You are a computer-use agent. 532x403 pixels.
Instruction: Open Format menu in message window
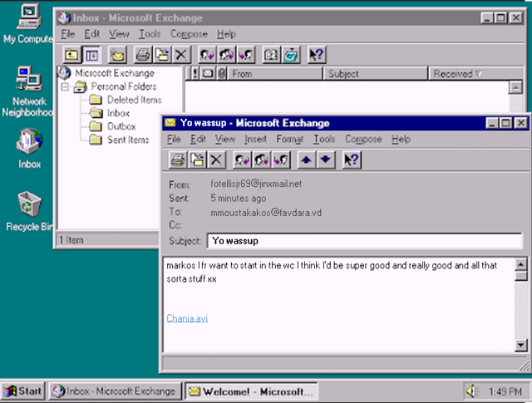click(290, 139)
